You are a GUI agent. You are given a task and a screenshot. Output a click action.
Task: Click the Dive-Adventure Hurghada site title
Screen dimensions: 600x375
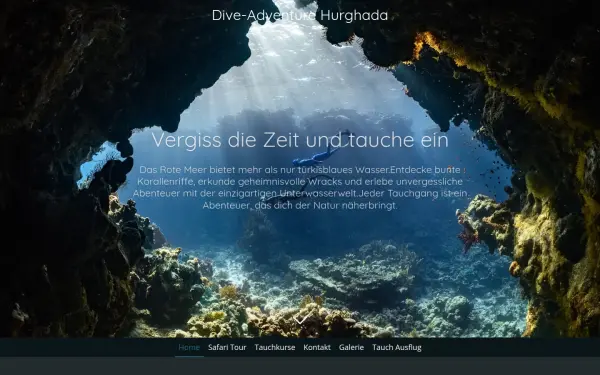pyautogui.click(x=300, y=15)
